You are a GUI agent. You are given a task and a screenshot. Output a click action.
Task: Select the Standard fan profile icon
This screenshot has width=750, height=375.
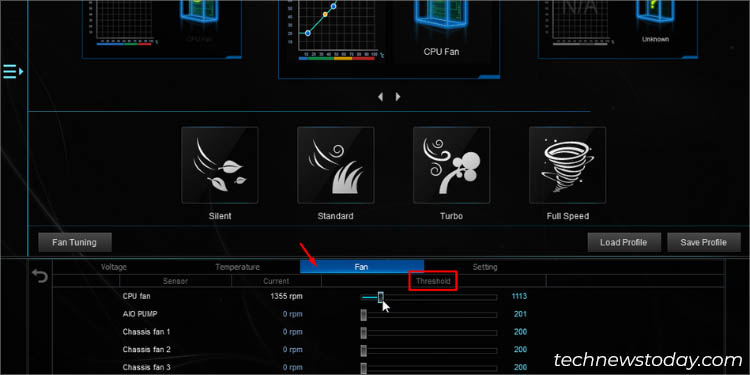click(x=336, y=165)
